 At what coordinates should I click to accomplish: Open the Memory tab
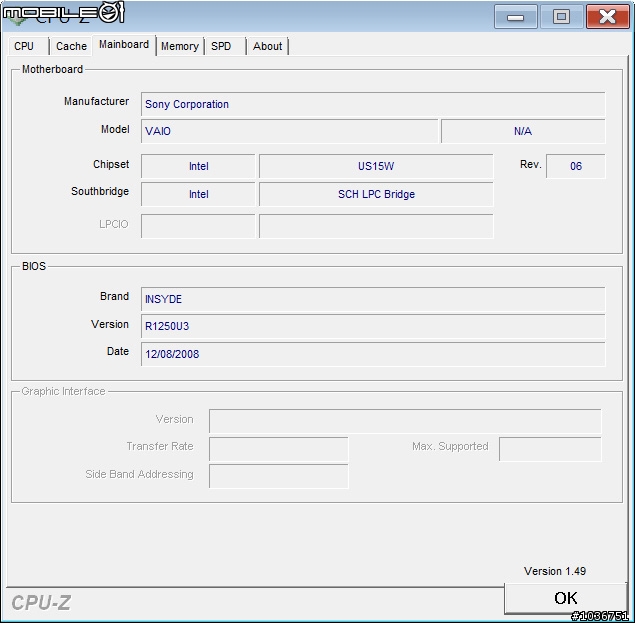[x=180, y=46]
